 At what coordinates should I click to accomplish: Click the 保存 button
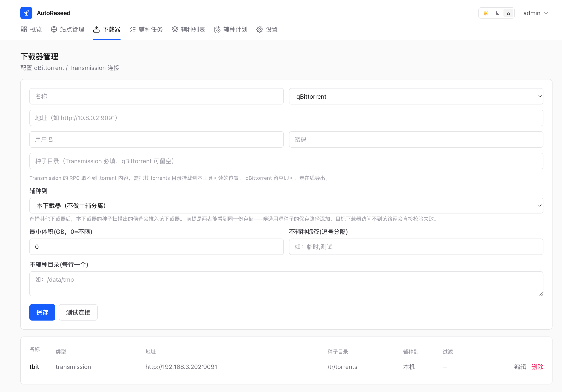42,312
